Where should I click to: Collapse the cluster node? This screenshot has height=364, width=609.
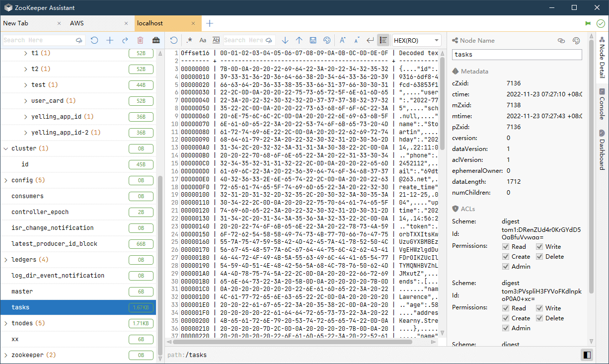[x=6, y=148]
